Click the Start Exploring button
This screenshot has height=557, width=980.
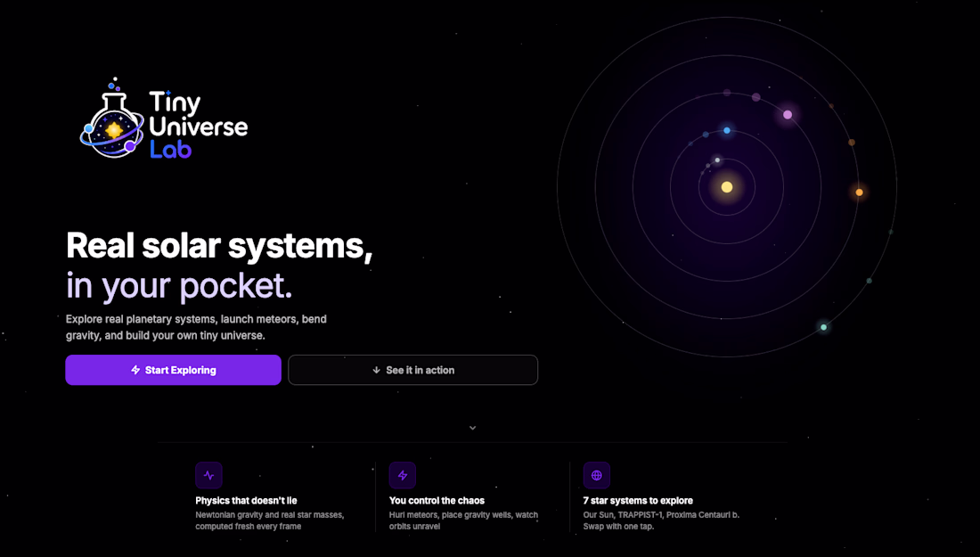tap(173, 370)
